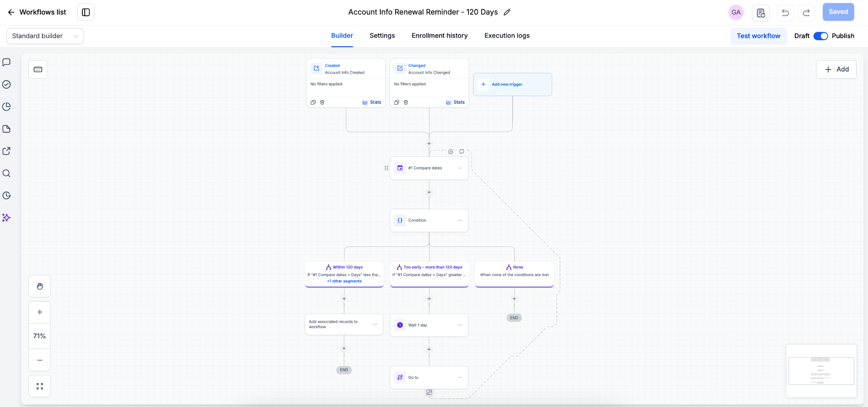Go back to Workflows list
Image resolution: width=868 pixels, height=407 pixels.
(x=37, y=12)
